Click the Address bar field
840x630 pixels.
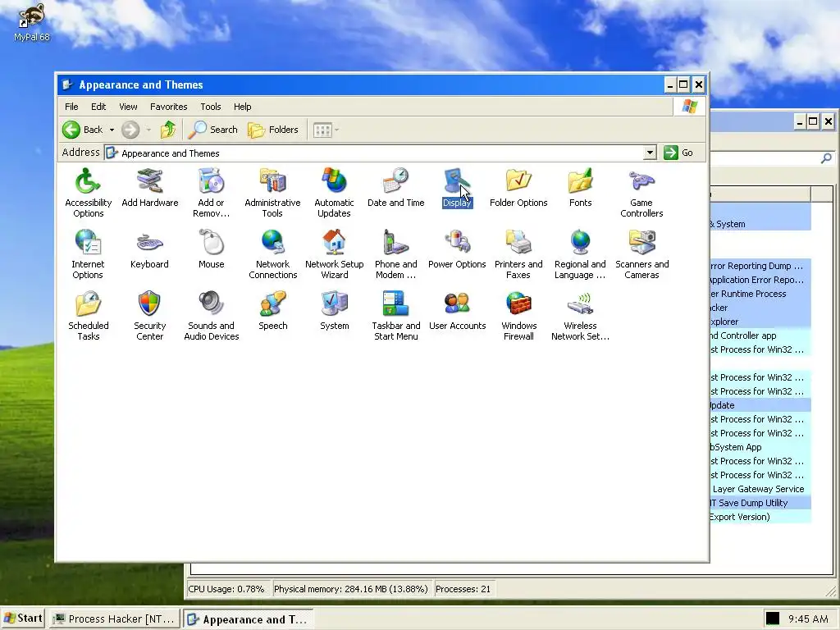(x=381, y=153)
